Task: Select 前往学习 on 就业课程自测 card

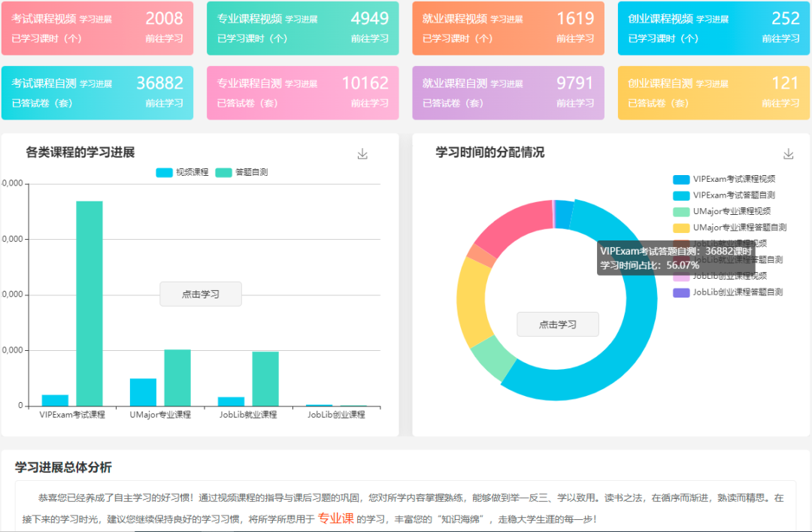Action: click(x=575, y=103)
